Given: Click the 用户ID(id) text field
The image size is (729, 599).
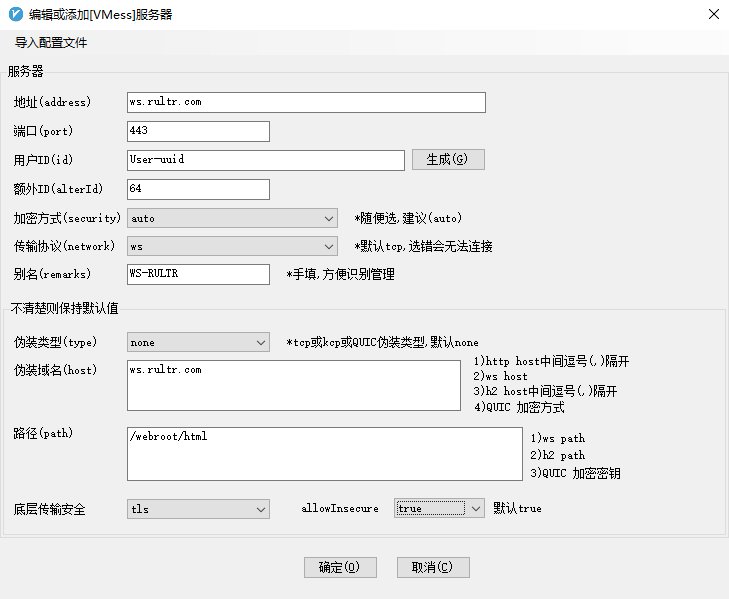Looking at the screenshot, I should pos(265,160).
